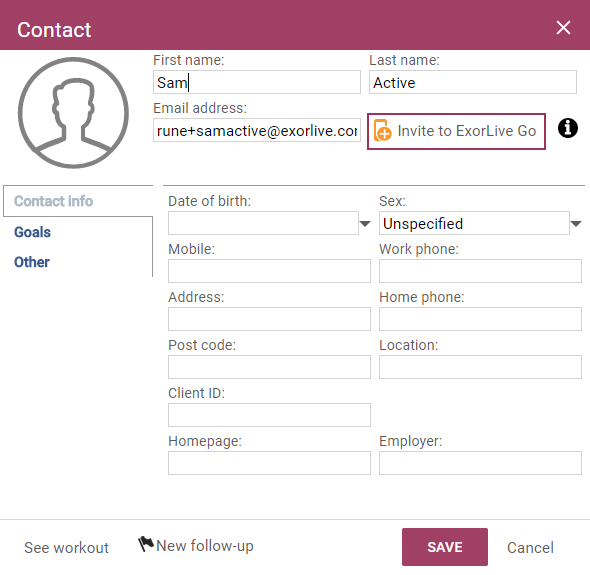Click the flag icon for New follow-up

pyautogui.click(x=146, y=544)
